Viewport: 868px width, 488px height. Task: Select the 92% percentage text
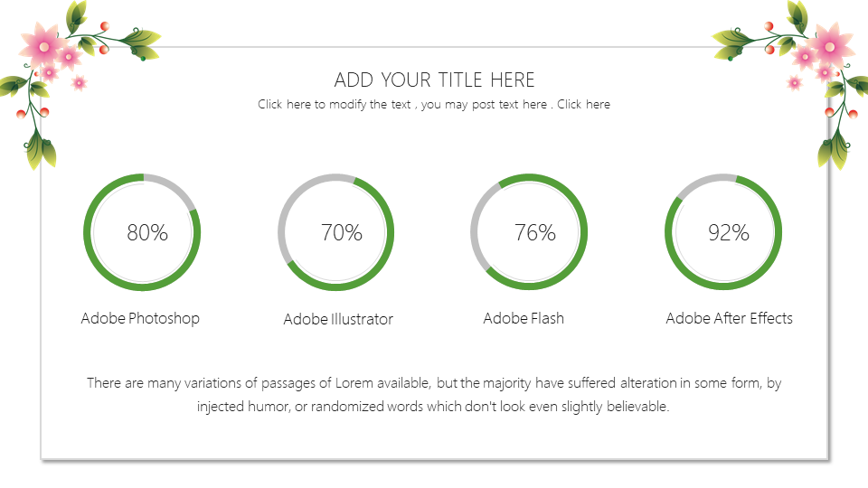[728, 233]
